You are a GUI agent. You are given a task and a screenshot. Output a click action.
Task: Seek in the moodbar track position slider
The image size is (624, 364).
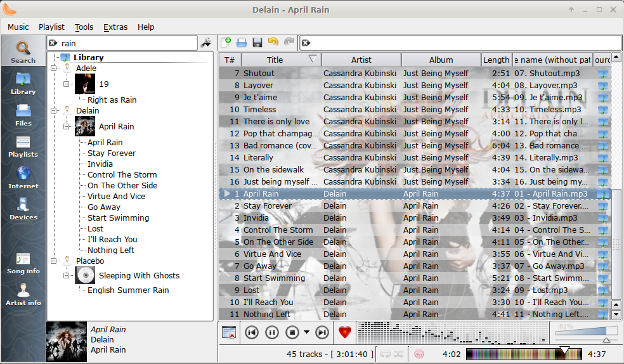click(x=524, y=354)
